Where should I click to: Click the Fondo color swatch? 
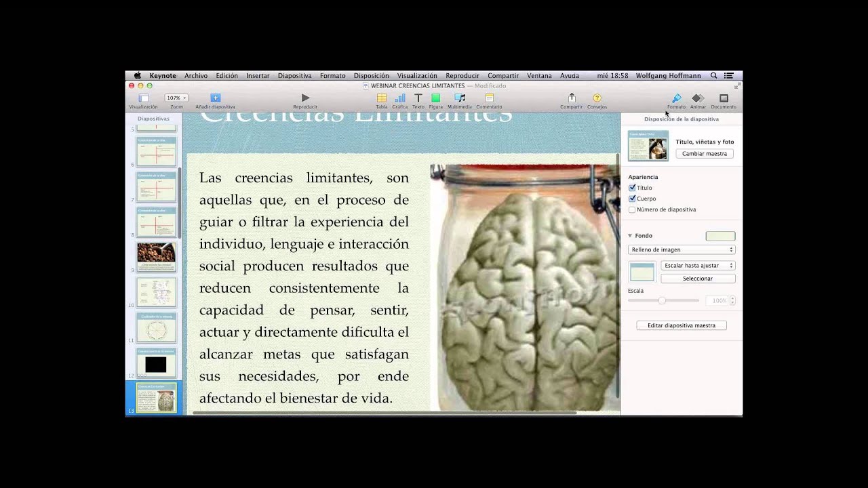pos(720,236)
